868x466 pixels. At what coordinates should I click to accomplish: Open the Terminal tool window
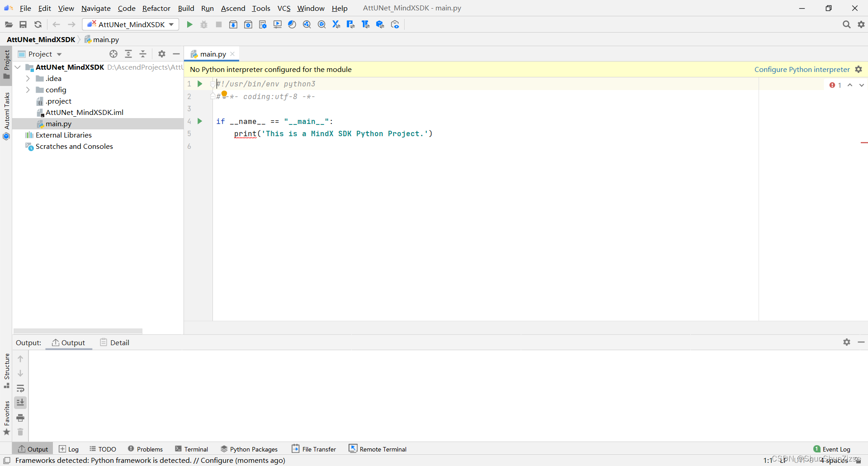point(192,449)
